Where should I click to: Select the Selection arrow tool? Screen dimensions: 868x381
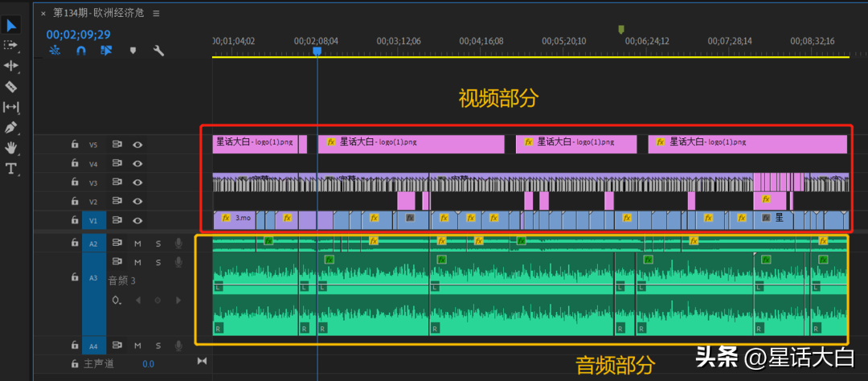[11, 26]
